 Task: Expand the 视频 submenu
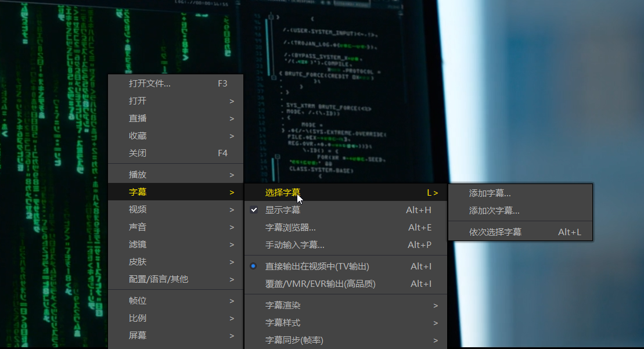click(x=176, y=210)
